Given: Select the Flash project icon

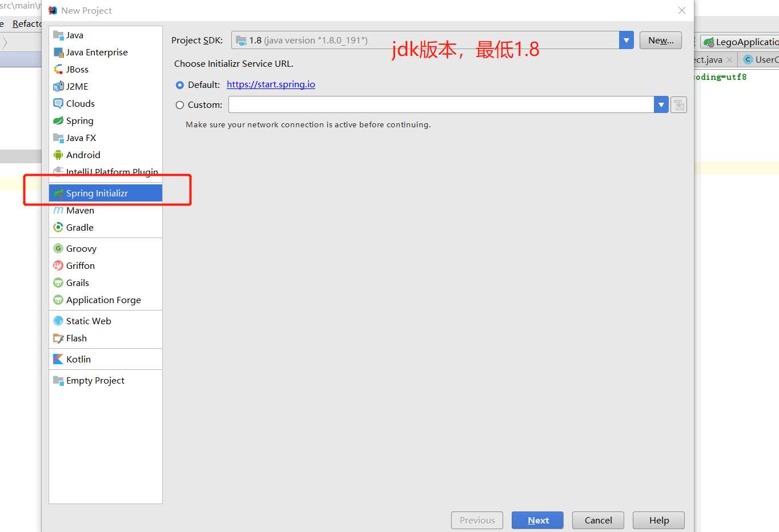Looking at the screenshot, I should 58,338.
